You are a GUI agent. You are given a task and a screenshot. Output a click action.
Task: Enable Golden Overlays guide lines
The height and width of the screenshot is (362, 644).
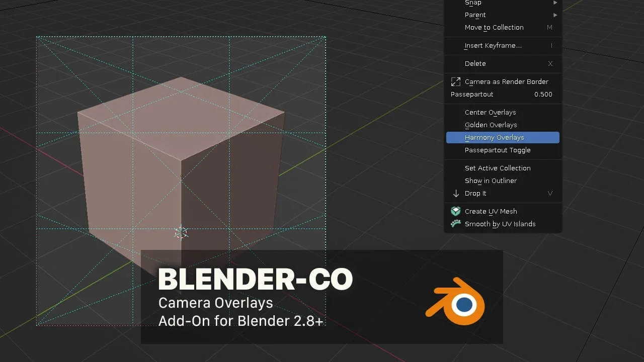491,125
